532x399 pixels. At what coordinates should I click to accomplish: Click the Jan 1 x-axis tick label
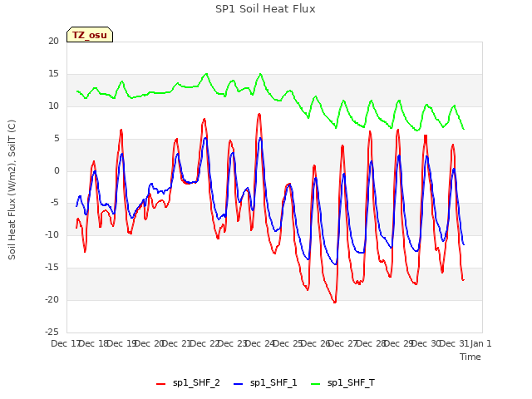pos(480,343)
